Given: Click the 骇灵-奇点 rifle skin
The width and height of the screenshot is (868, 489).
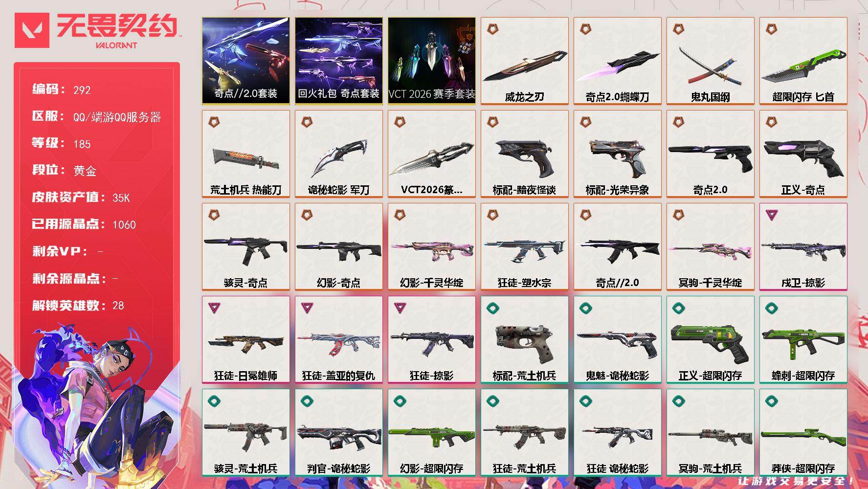Looking at the screenshot, I should tap(246, 247).
